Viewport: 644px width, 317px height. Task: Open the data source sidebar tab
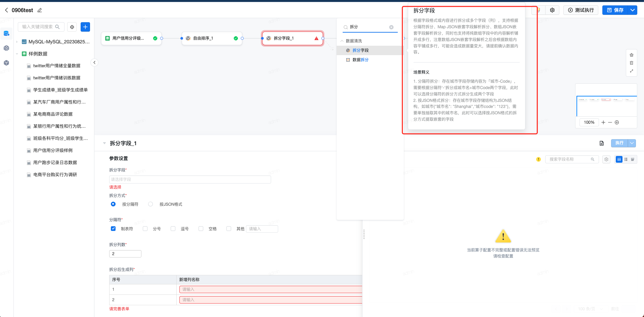tap(6, 33)
